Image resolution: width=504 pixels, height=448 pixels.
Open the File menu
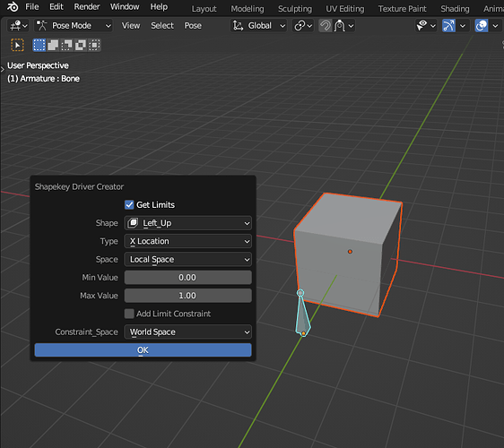point(32,7)
